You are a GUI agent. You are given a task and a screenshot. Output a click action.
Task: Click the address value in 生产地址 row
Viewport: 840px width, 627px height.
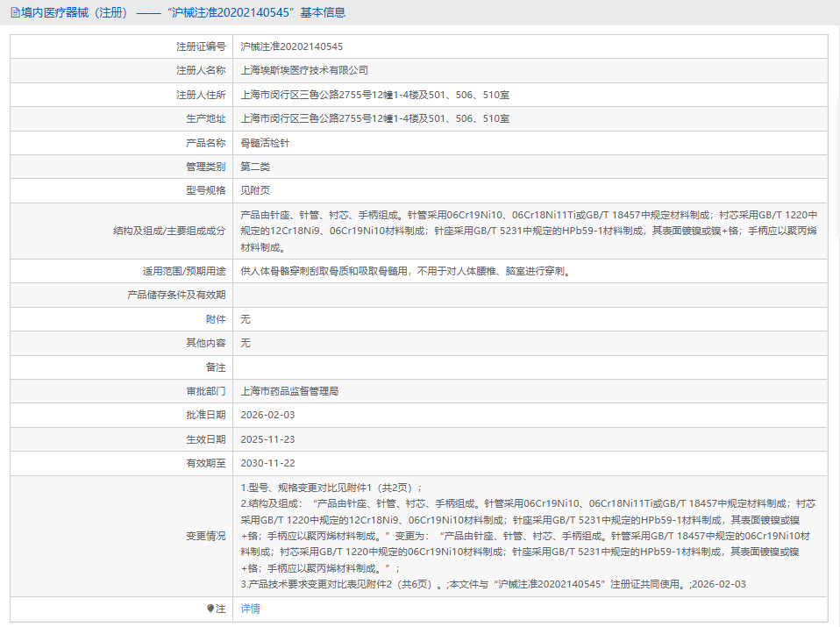click(x=374, y=118)
